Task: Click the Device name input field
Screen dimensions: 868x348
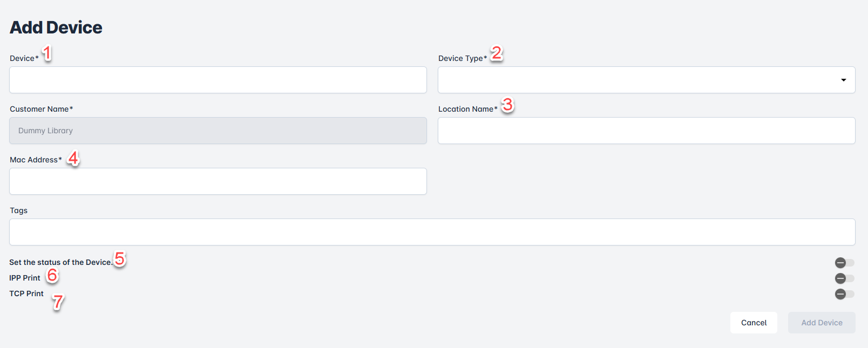Action: coord(218,80)
